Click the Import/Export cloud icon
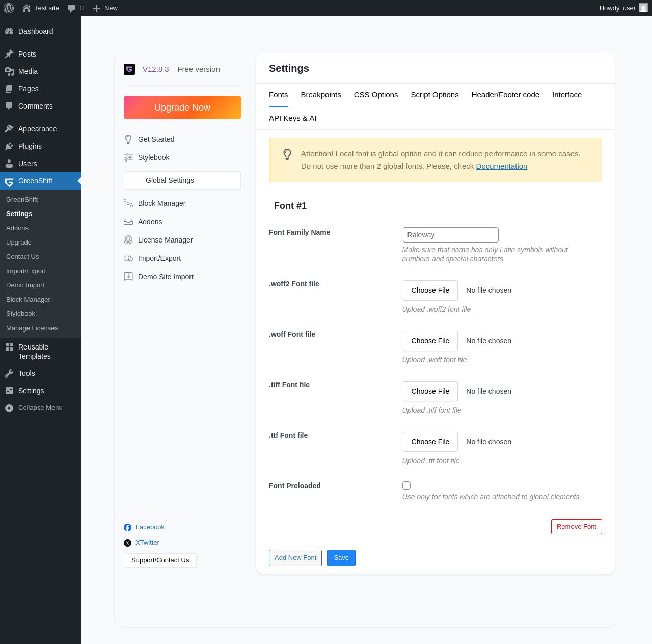This screenshot has width=652, height=644. [x=128, y=258]
